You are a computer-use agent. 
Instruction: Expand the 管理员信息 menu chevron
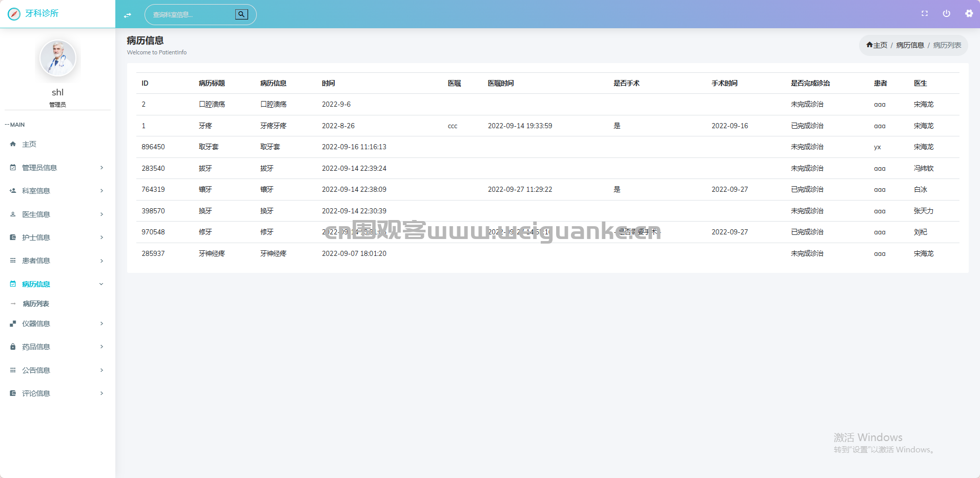(x=101, y=168)
